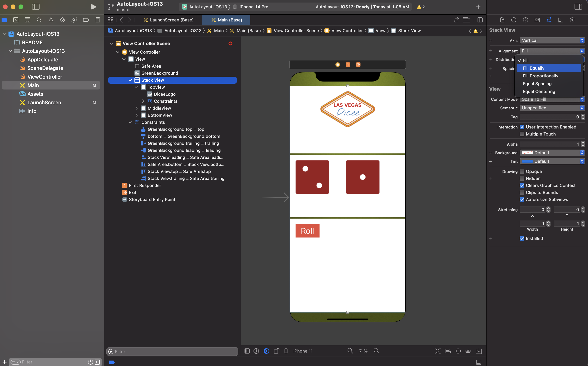Image resolution: width=588 pixels, height=366 pixels.
Task: Open the Identity inspector icon
Action: [537, 20]
